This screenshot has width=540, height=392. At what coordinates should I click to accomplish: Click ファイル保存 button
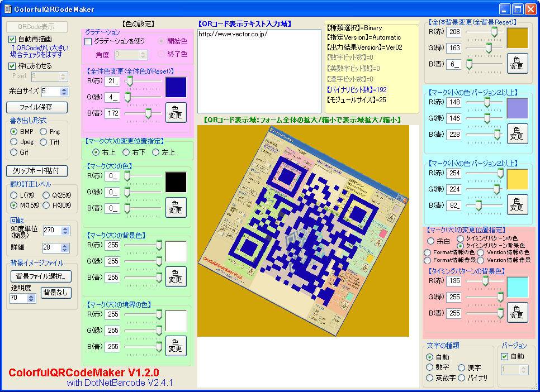[x=37, y=107]
